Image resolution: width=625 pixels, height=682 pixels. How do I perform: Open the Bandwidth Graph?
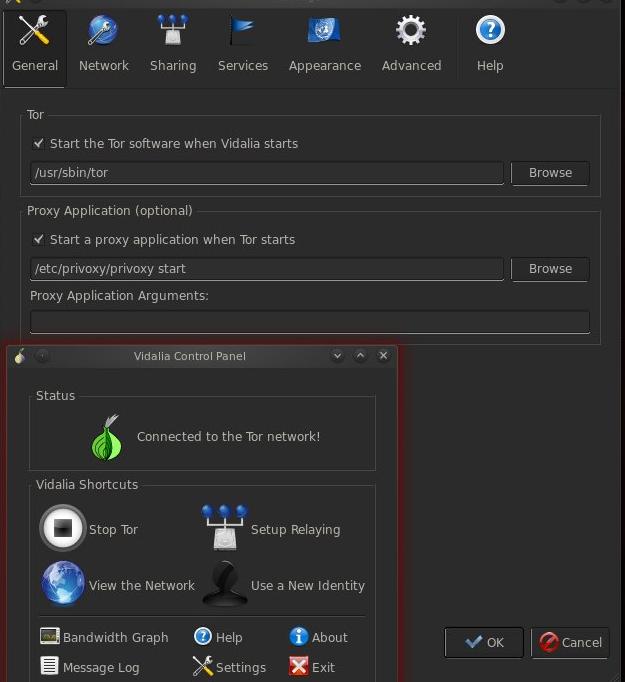[104, 637]
